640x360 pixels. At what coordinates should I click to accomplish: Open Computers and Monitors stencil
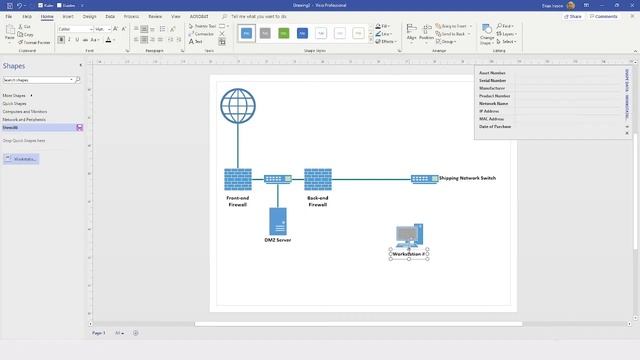pos(25,111)
